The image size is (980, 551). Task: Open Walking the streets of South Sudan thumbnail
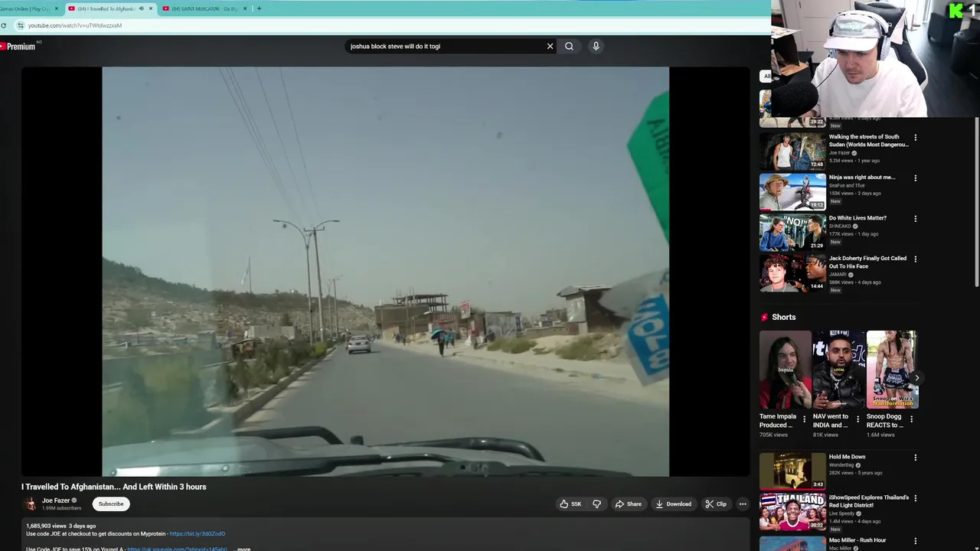coord(792,152)
